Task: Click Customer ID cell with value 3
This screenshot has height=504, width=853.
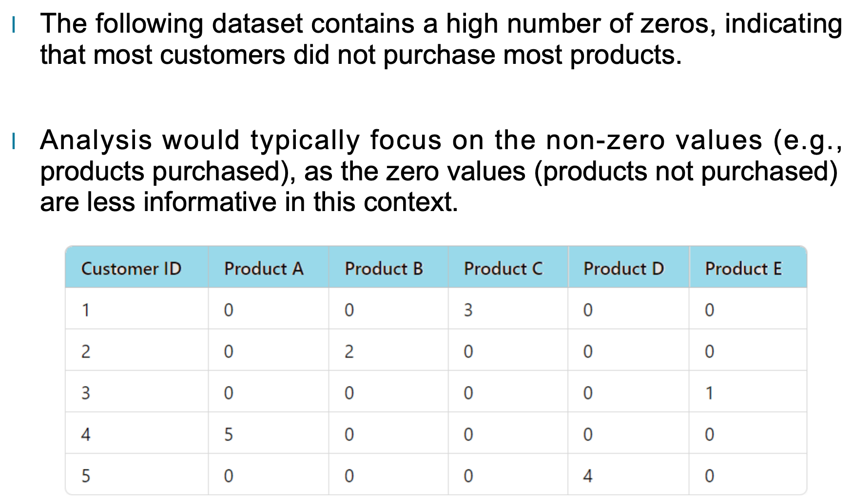Action: point(86,393)
